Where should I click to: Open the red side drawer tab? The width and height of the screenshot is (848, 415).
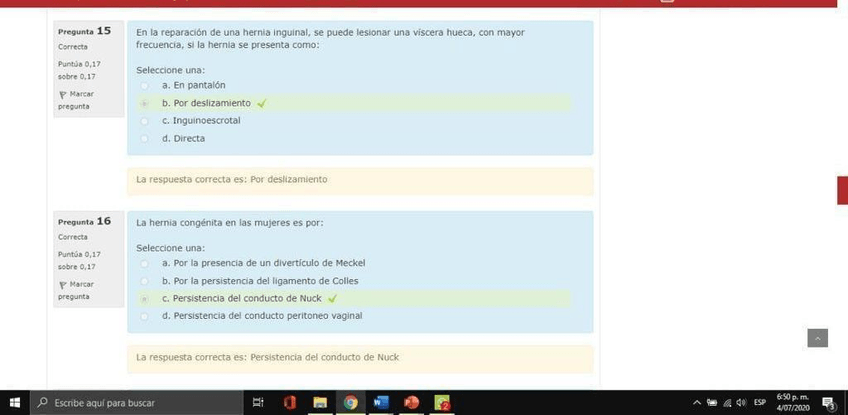coord(843,190)
